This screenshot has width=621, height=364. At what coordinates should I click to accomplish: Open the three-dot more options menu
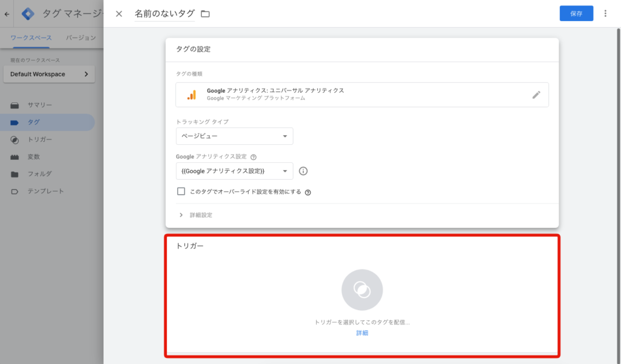[x=605, y=13]
